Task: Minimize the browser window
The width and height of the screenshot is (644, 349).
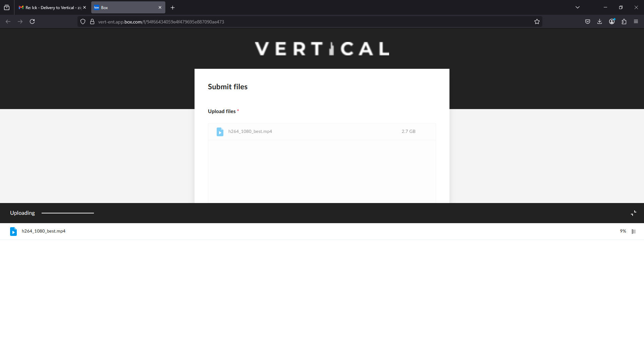Action: 605,7
